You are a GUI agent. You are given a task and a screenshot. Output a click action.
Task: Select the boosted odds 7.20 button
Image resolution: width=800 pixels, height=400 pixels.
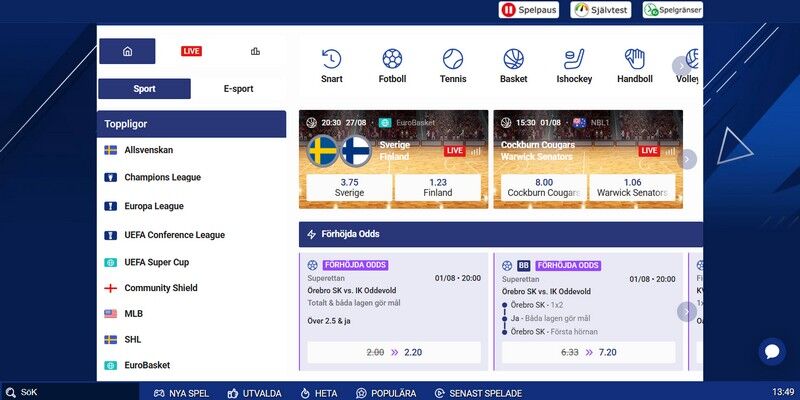pyautogui.click(x=589, y=352)
